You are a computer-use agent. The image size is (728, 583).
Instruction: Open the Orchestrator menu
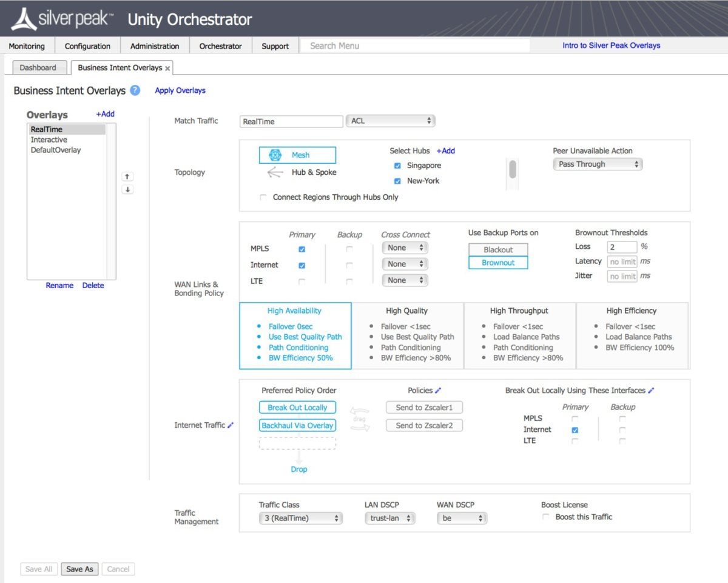click(x=221, y=46)
